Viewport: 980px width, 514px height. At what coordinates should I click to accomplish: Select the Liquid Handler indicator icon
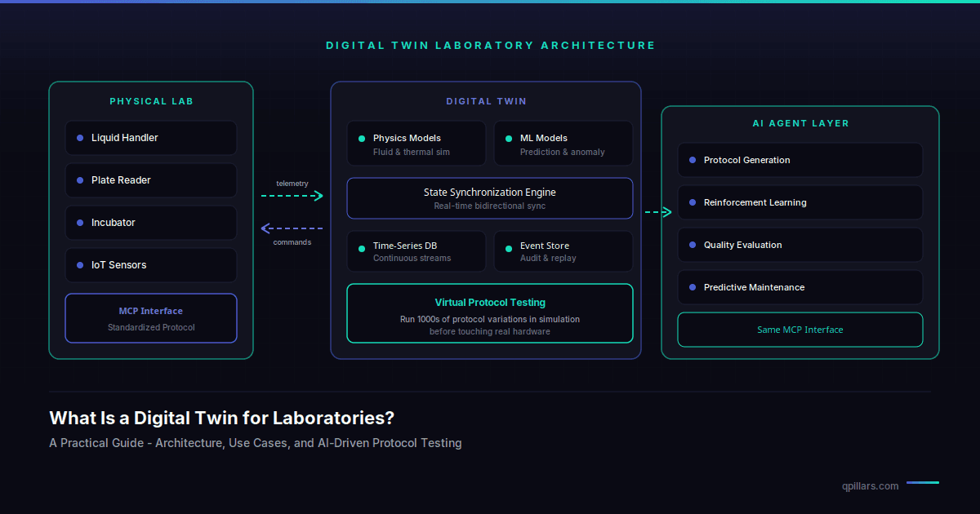tap(79, 138)
